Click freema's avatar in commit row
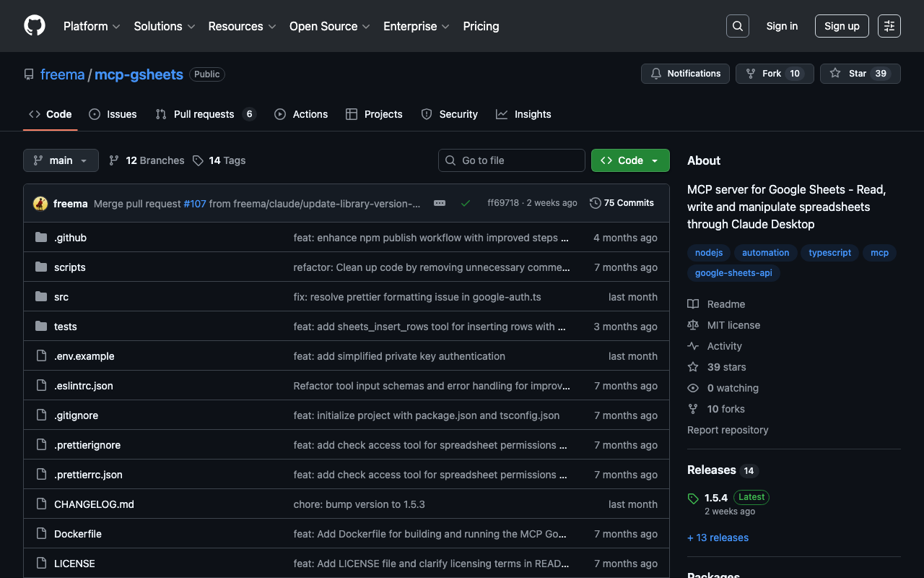 [x=40, y=204]
